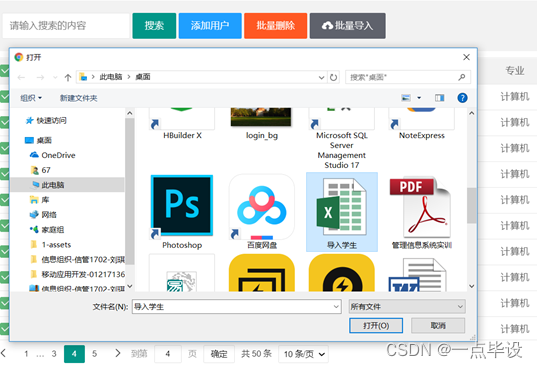The width and height of the screenshot is (538, 368).
Task: Select the NoteExpress shortcut
Action: pos(422,123)
